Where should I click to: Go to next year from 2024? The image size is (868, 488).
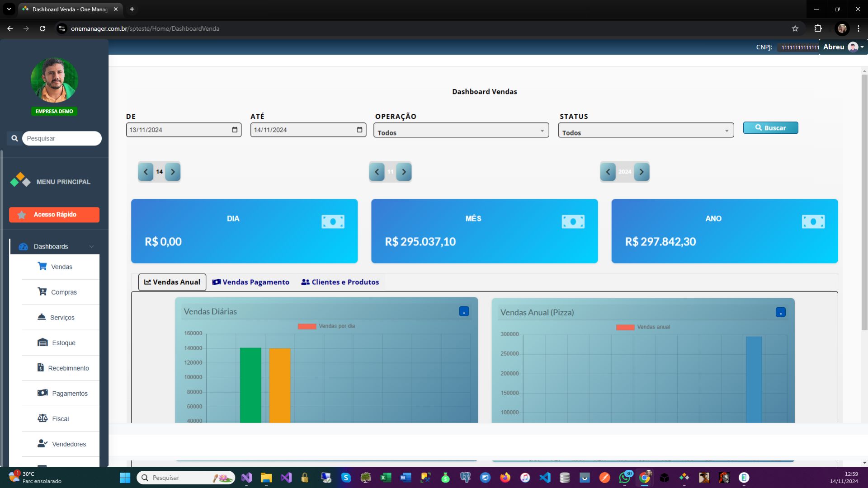642,172
